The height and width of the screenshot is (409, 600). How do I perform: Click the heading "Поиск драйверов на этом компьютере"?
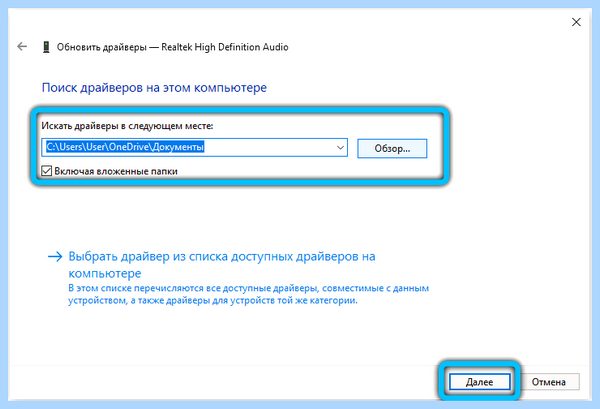[x=154, y=88]
